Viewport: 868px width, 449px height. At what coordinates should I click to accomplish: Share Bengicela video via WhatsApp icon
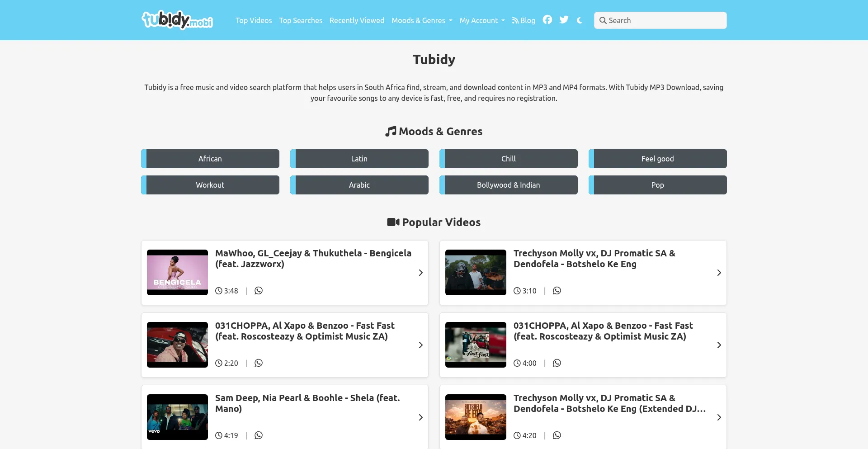point(259,291)
